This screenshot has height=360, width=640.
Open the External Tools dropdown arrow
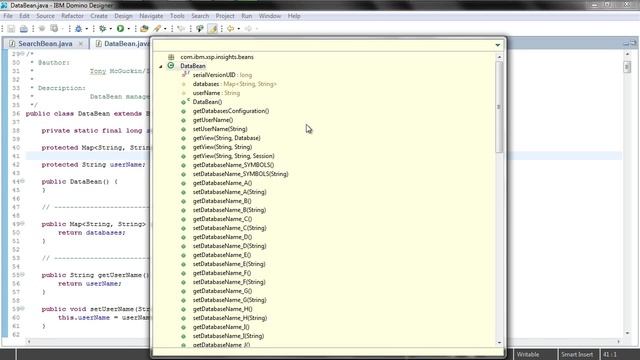tap(110, 29)
